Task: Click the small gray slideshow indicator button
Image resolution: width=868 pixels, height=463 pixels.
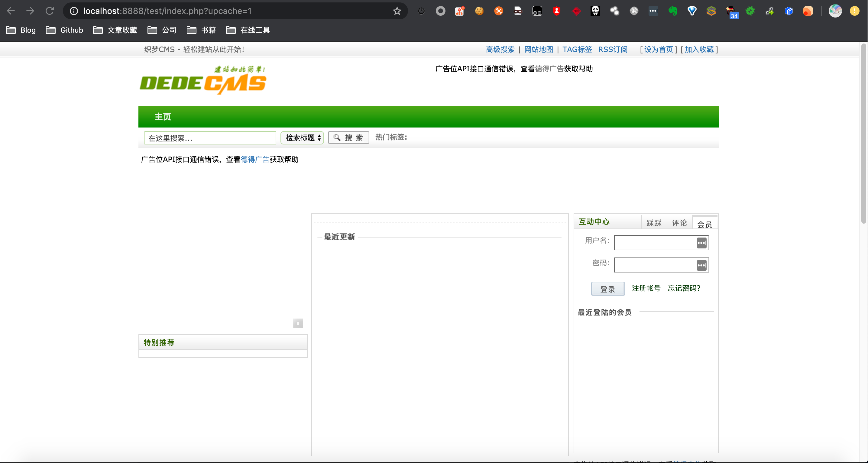Action: pyautogui.click(x=298, y=323)
